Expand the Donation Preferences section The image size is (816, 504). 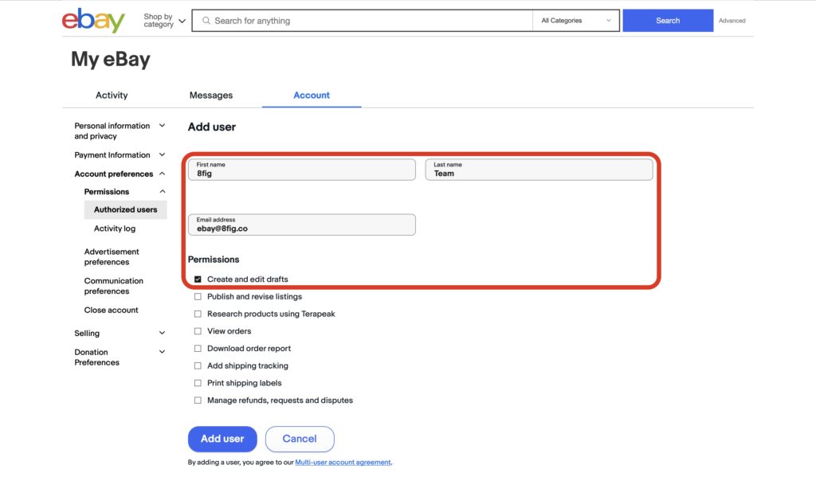pyautogui.click(x=120, y=357)
